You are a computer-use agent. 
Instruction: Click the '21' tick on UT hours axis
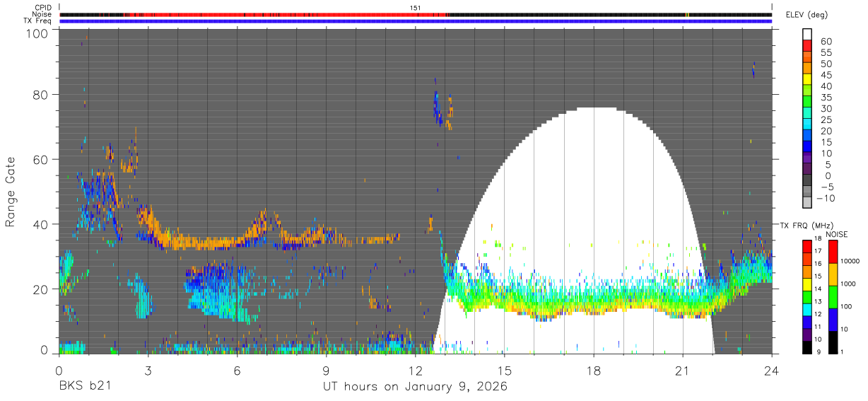683,370
